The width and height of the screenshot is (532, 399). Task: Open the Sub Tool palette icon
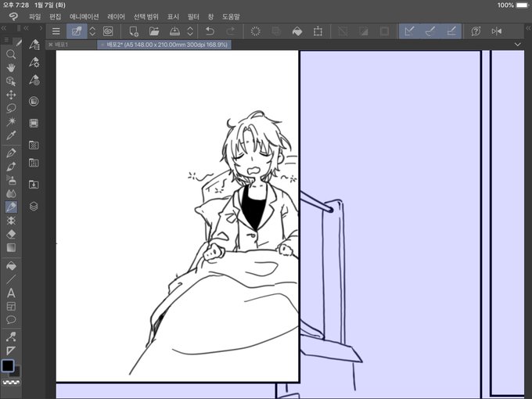[34, 45]
